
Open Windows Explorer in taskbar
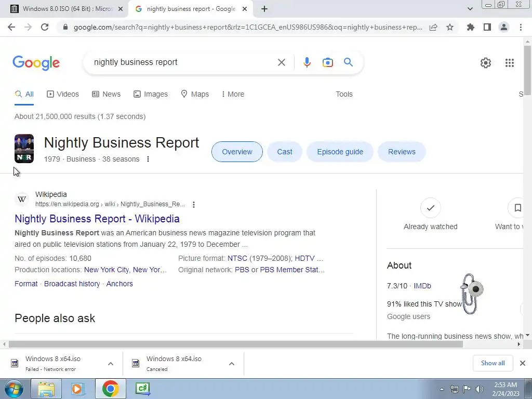46,389
